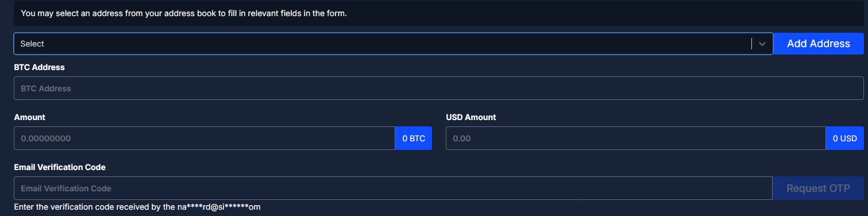
Task: Click the Email Verification Code label
Action: 60,167
